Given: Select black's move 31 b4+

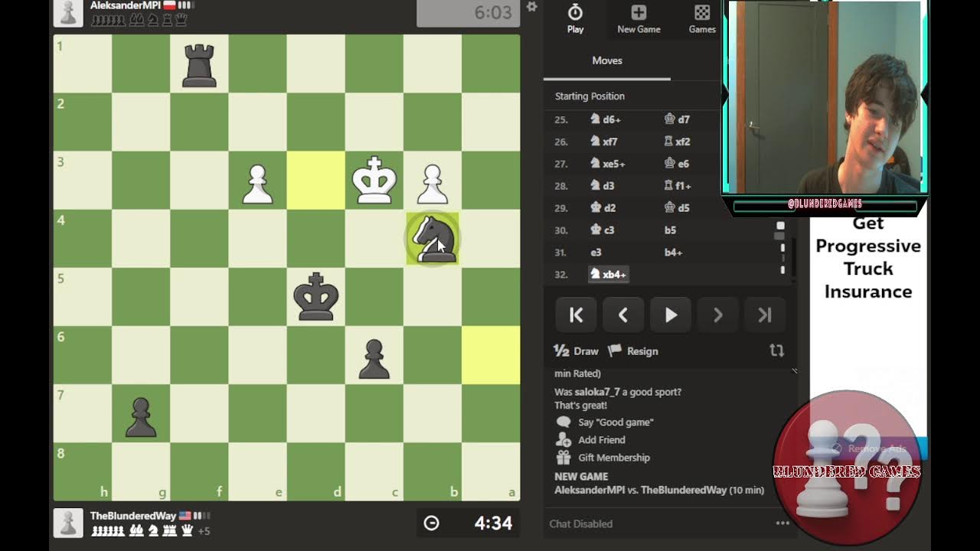Looking at the screenshot, I should (x=674, y=253).
